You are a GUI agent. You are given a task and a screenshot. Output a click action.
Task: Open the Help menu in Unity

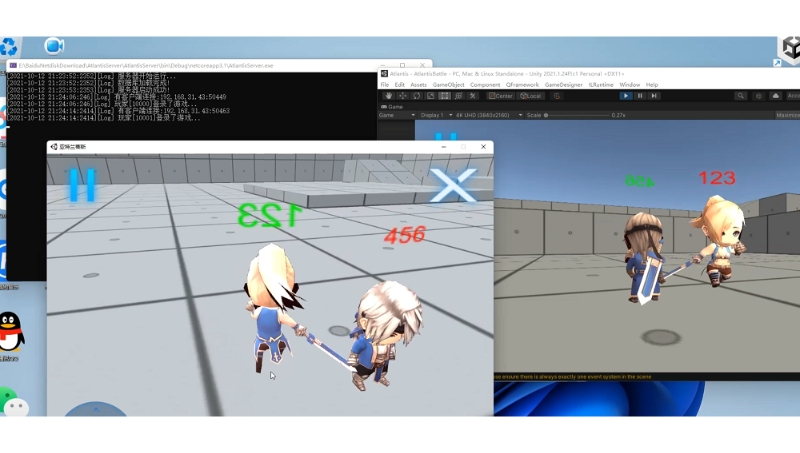[x=652, y=85]
